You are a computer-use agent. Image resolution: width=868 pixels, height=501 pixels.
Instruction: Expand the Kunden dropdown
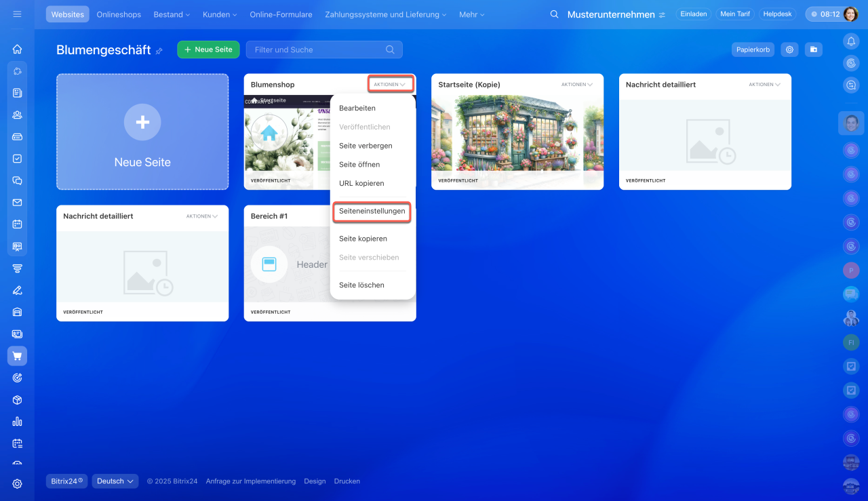pyautogui.click(x=220, y=14)
